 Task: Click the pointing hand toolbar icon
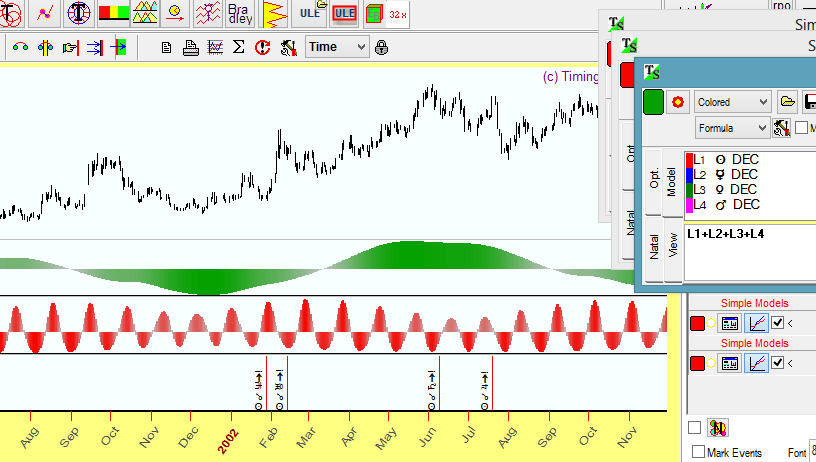pyautogui.click(x=70, y=47)
